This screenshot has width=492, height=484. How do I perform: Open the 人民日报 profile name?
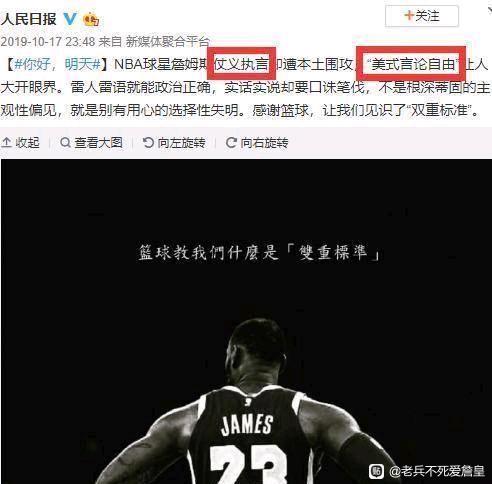point(28,19)
